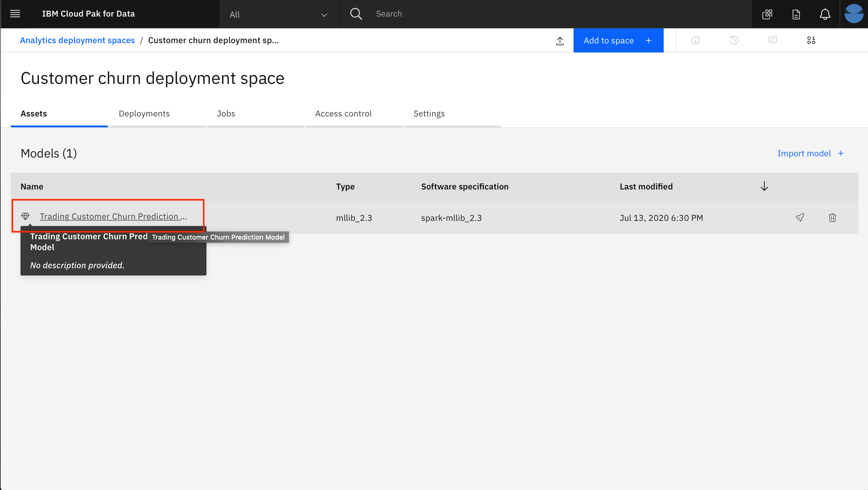
Task: Deploy model with rocket icon
Action: (x=800, y=218)
